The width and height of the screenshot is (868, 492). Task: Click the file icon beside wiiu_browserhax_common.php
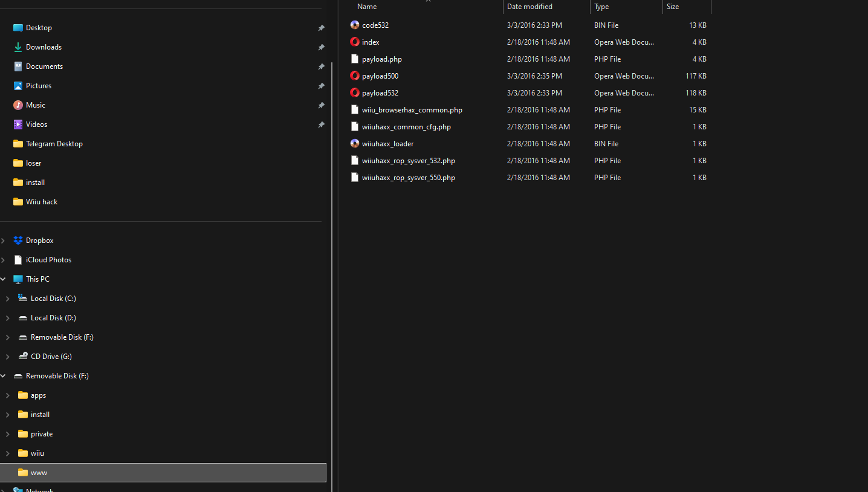pyautogui.click(x=355, y=110)
